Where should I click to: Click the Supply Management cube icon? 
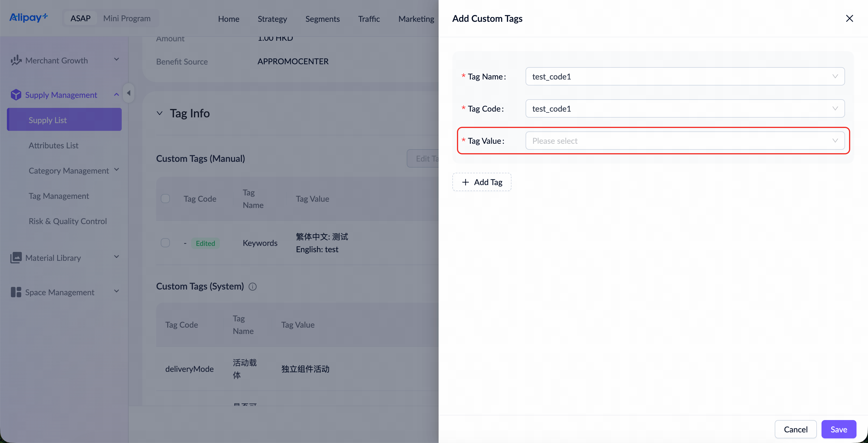[x=16, y=95]
